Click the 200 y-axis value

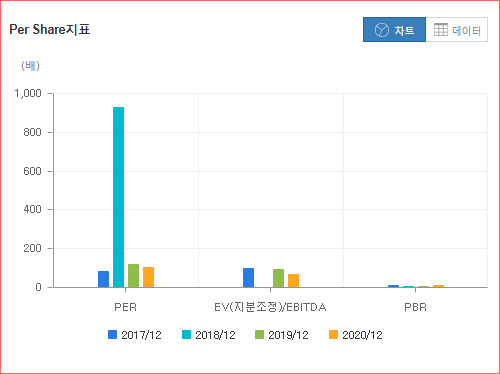(x=32, y=248)
